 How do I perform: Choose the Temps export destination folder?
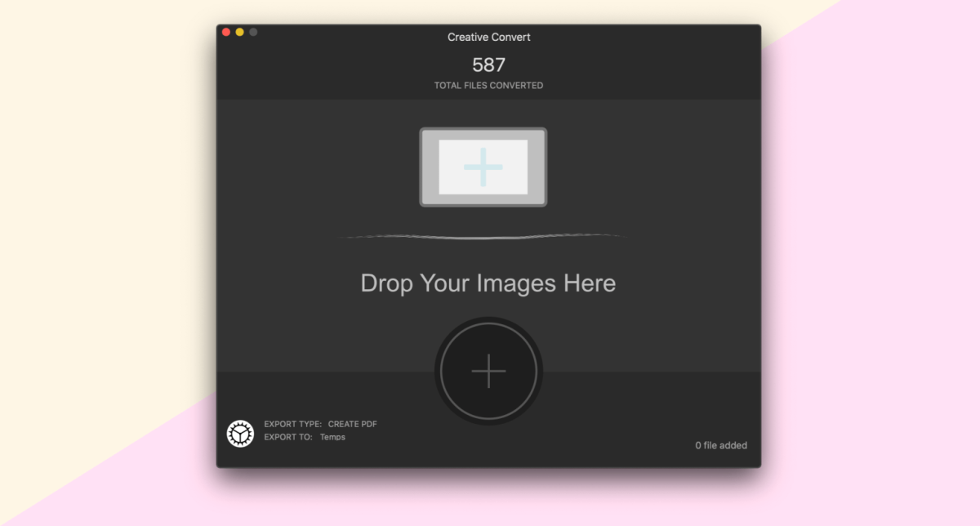coord(332,437)
